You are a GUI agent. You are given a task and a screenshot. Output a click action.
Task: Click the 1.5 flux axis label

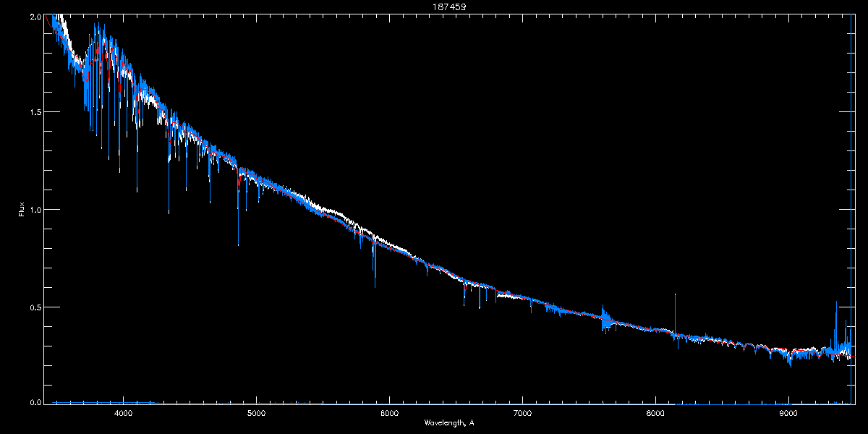[36, 112]
